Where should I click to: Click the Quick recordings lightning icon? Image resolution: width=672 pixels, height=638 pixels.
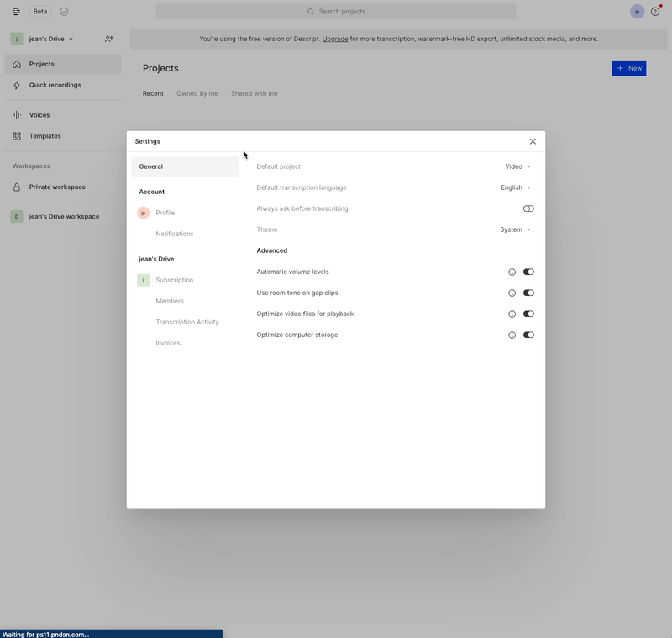point(17,85)
